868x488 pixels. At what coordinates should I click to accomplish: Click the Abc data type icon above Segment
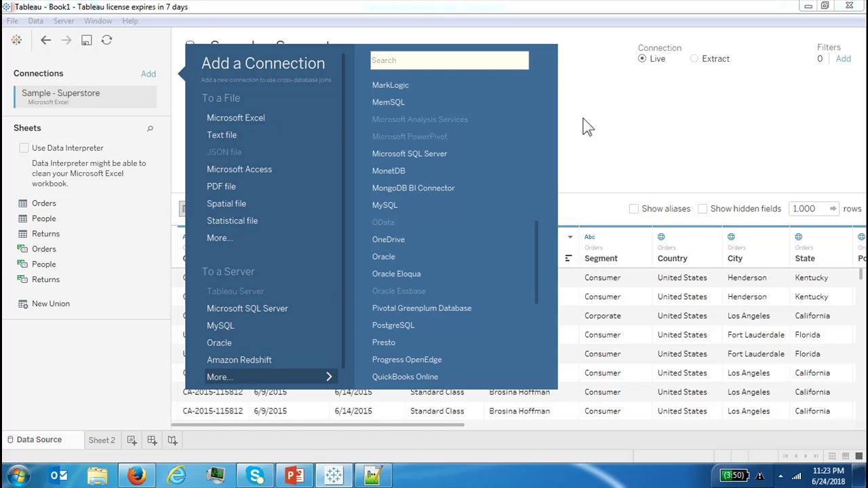(x=589, y=237)
